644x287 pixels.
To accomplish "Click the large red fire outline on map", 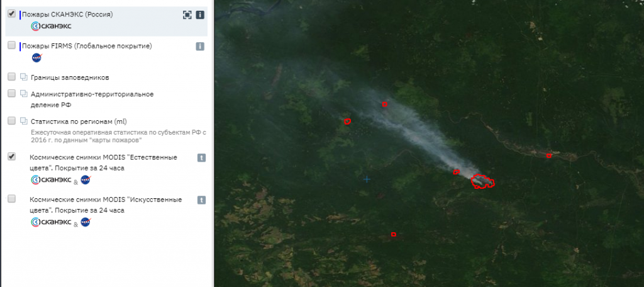I will (x=482, y=181).
